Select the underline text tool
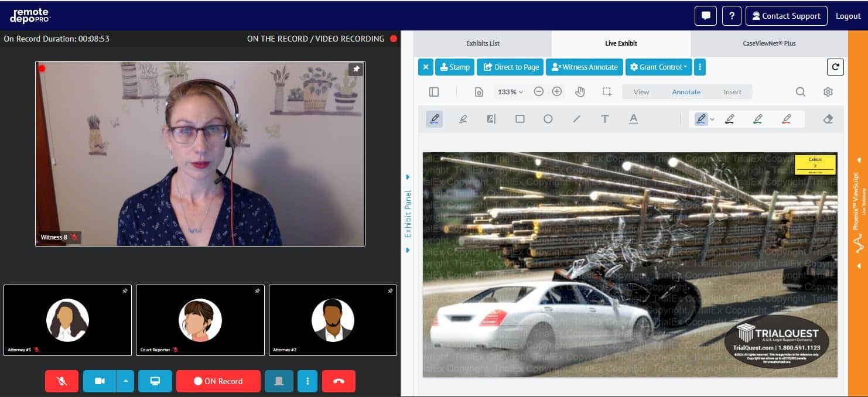This screenshot has width=868, height=397. pyautogui.click(x=633, y=119)
